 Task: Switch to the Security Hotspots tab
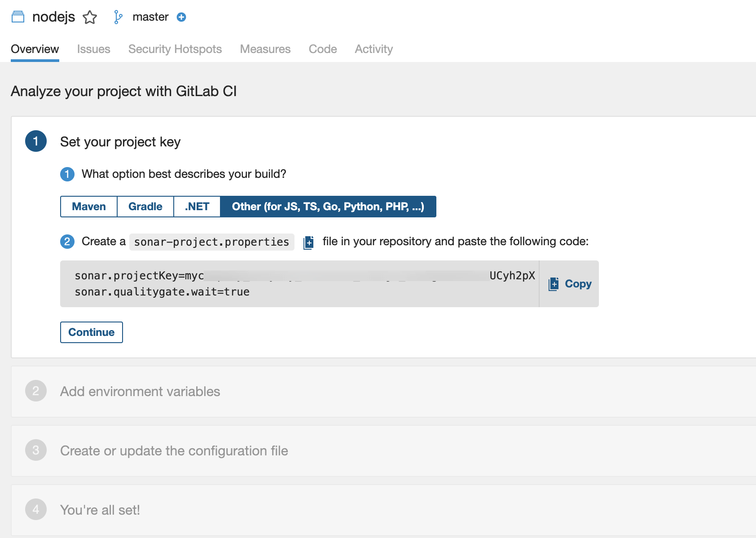pos(175,49)
